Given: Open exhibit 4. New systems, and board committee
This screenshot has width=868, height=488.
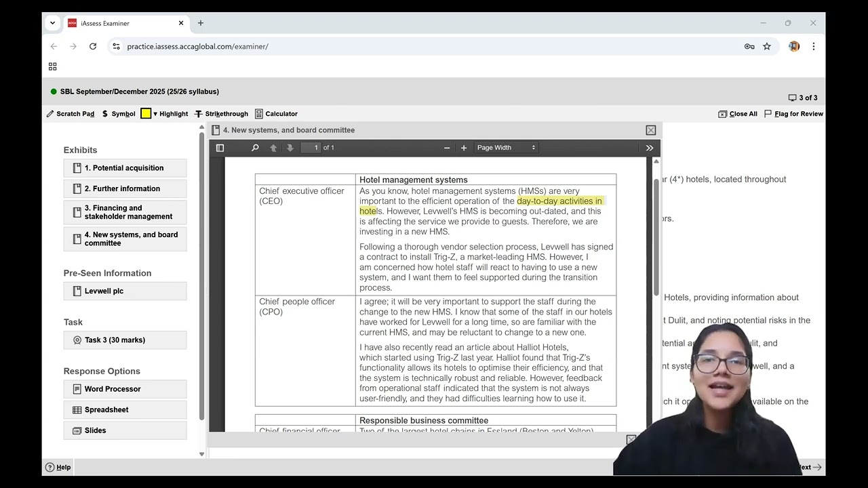Looking at the screenshot, I should tap(125, 239).
